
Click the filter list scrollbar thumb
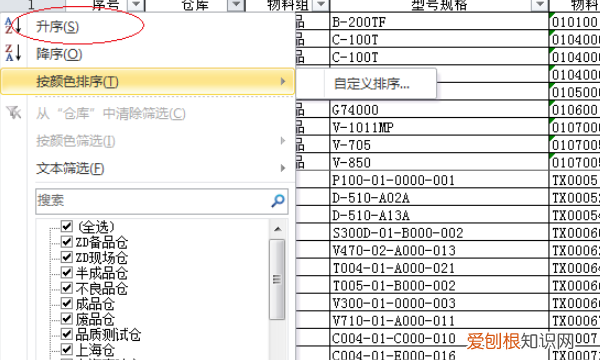coord(277,279)
